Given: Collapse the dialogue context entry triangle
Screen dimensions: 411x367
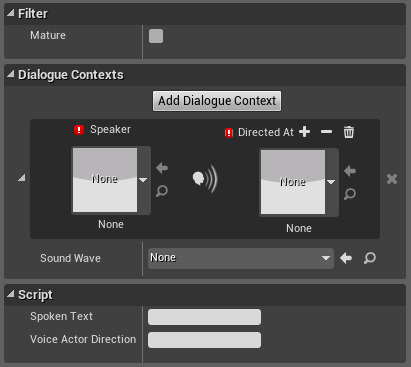Looking at the screenshot, I should coord(22,178).
